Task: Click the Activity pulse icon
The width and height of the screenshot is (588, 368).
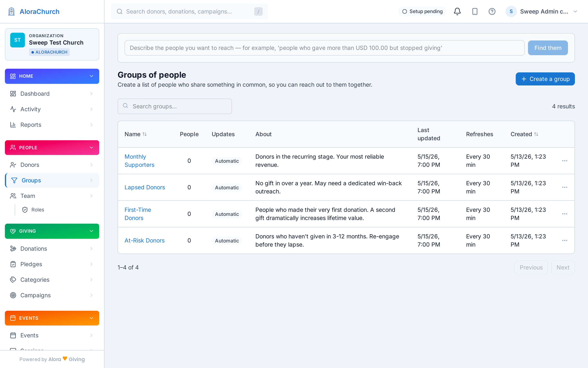Action: tap(13, 109)
